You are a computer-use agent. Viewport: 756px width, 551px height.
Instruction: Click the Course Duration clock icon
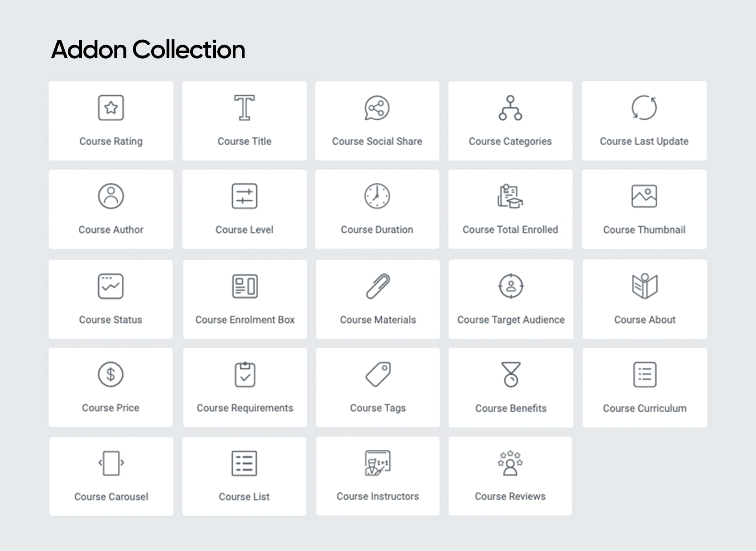click(x=377, y=196)
